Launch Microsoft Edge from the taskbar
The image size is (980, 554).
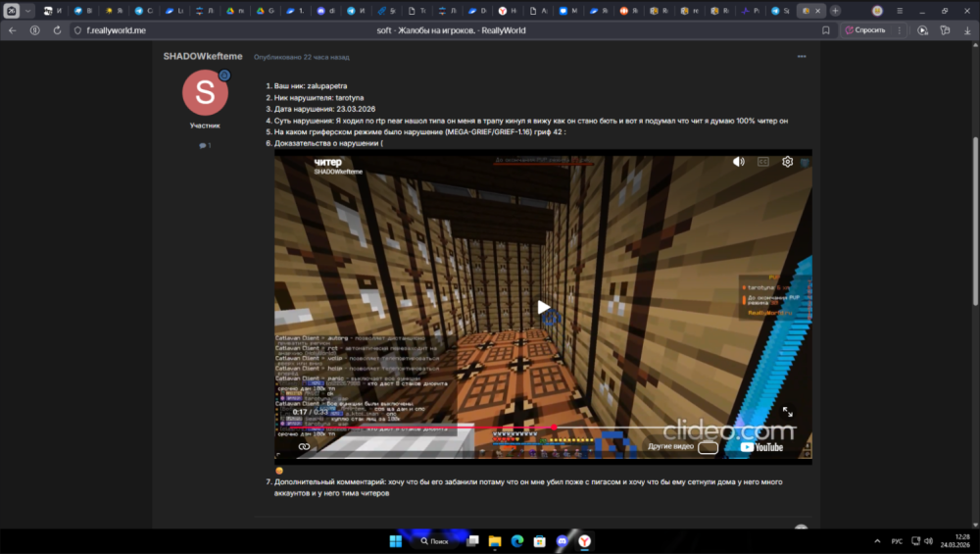tap(516, 541)
